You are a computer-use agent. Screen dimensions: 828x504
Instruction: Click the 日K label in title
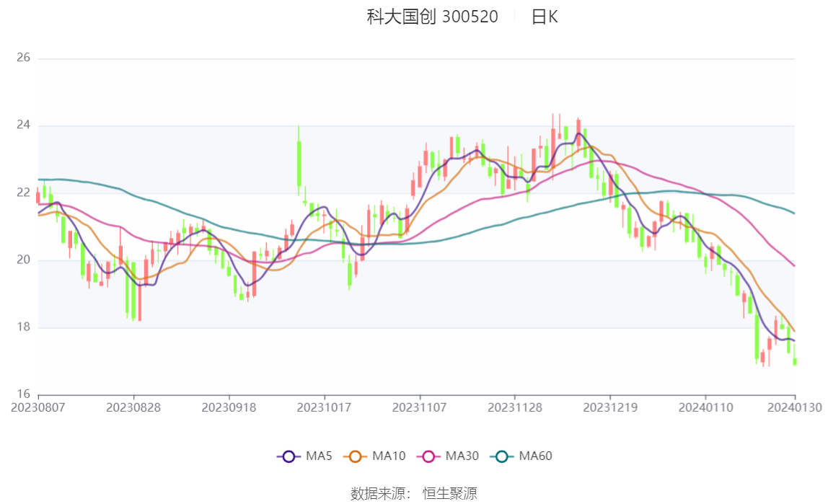pos(545,17)
